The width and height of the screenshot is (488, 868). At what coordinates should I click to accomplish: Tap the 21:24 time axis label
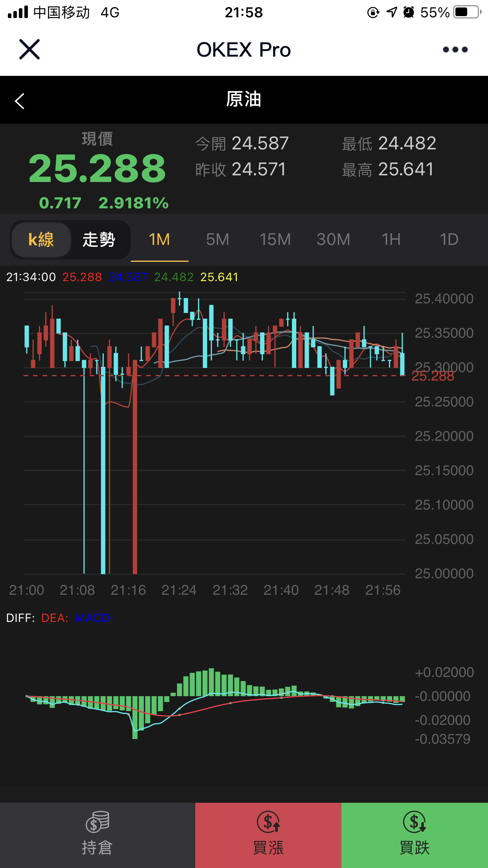pyautogui.click(x=179, y=590)
